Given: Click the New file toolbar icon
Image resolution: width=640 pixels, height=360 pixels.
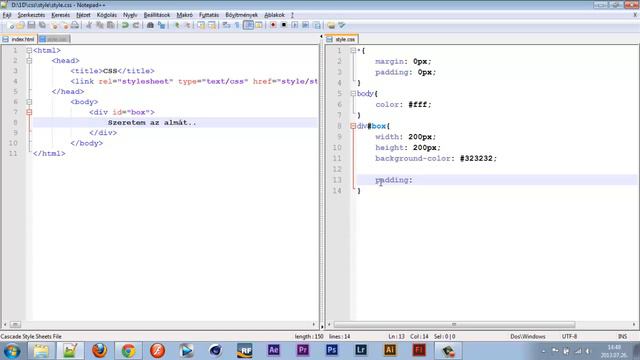Looking at the screenshot, I should [x=10, y=25].
